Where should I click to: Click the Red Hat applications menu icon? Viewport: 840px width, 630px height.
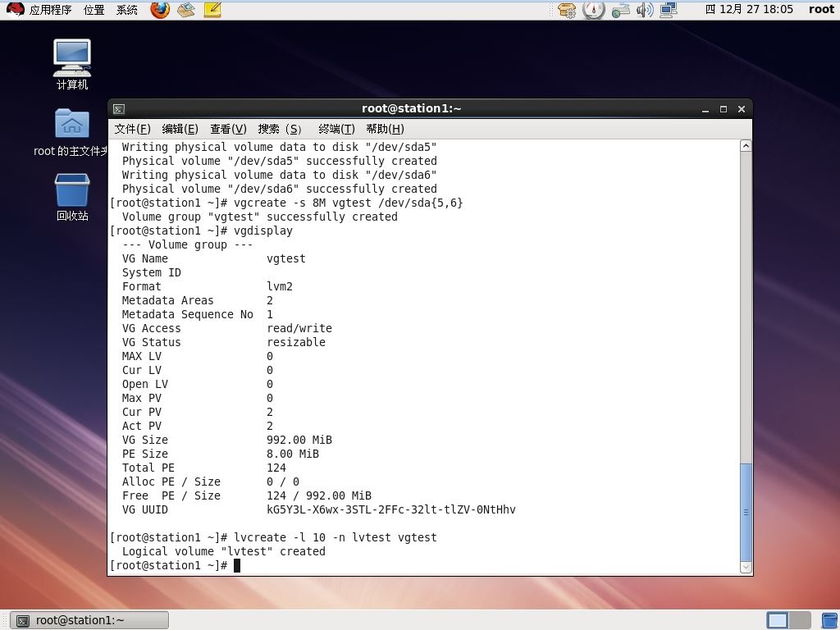pyautogui.click(x=15, y=10)
